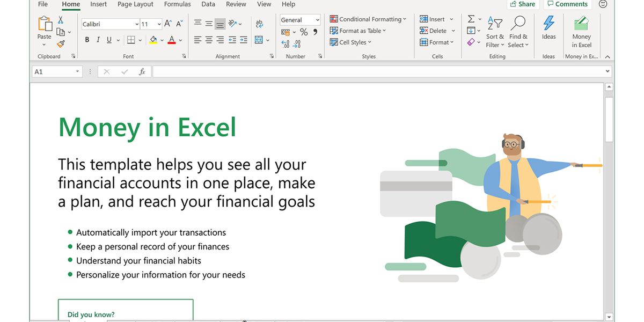Click the AutoSum sigma icon

[x=471, y=19]
